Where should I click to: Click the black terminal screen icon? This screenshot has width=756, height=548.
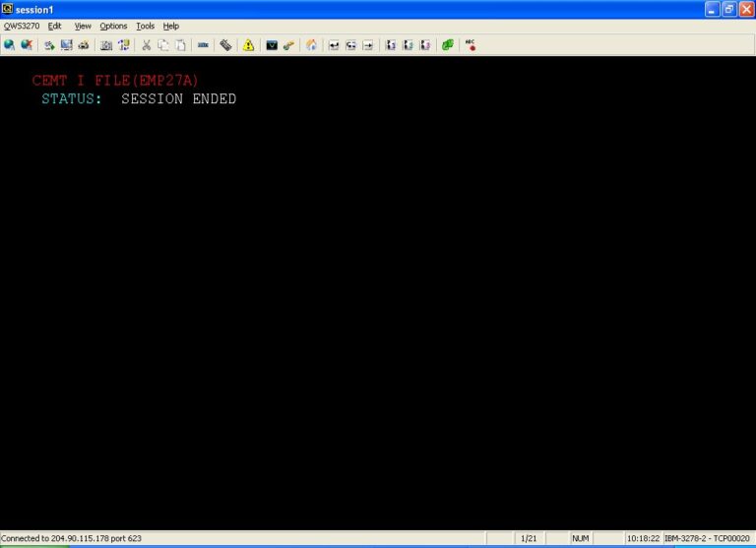click(272, 45)
